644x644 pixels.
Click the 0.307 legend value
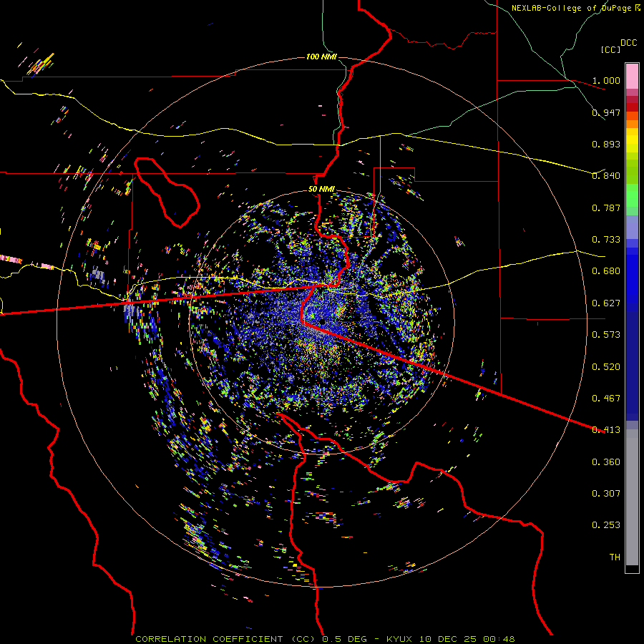pyautogui.click(x=606, y=494)
